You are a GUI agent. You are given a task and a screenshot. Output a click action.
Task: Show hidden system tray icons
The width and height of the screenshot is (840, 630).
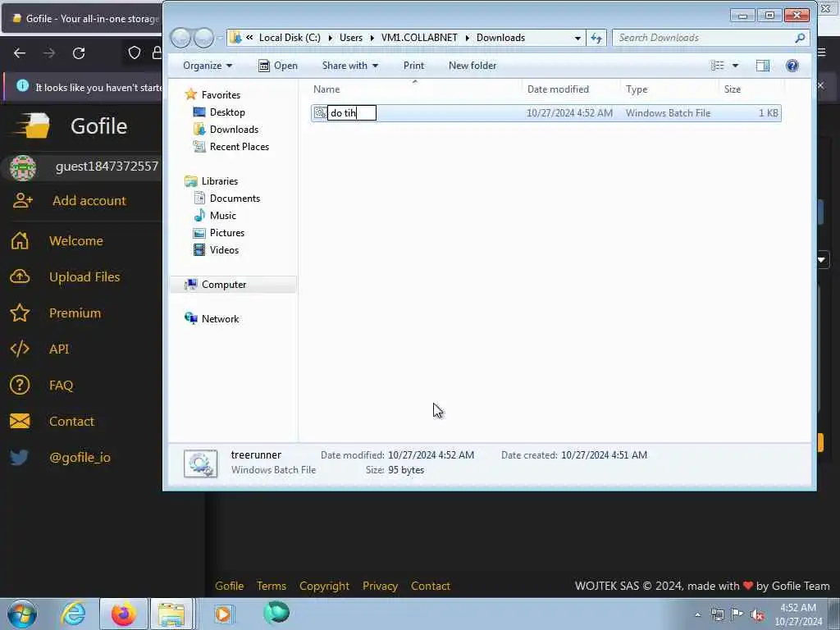click(x=697, y=614)
